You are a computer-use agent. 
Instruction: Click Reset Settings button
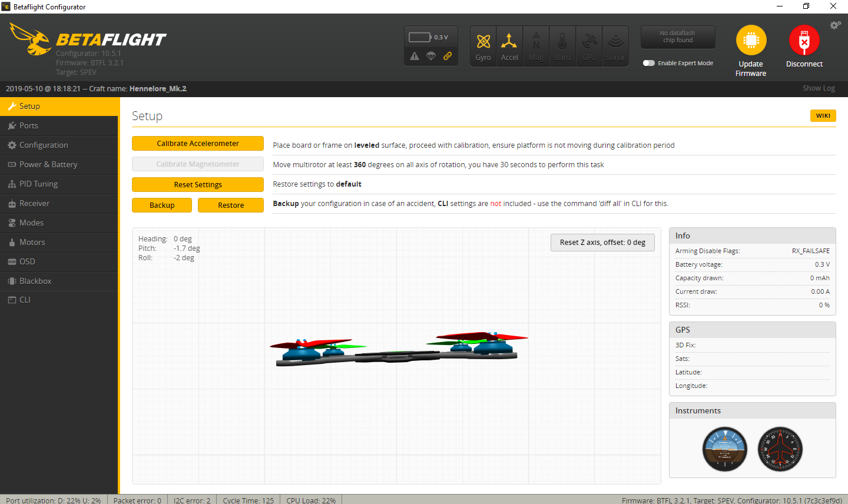point(198,184)
